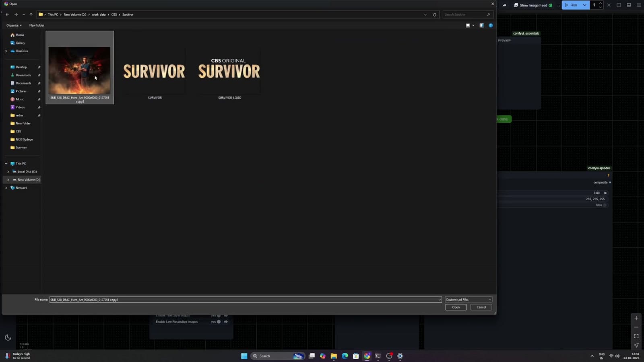Click This PC in the address path

[x=53, y=14]
